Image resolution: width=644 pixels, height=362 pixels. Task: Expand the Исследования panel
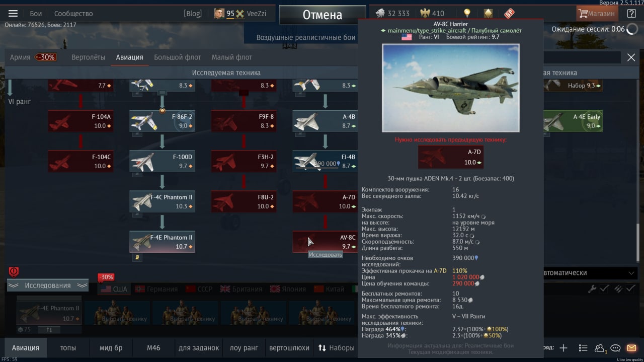click(48, 285)
